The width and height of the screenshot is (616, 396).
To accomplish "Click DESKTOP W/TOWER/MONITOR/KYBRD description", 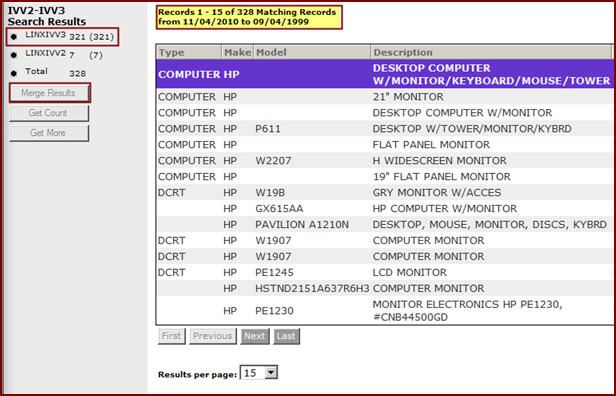I will tap(472, 129).
